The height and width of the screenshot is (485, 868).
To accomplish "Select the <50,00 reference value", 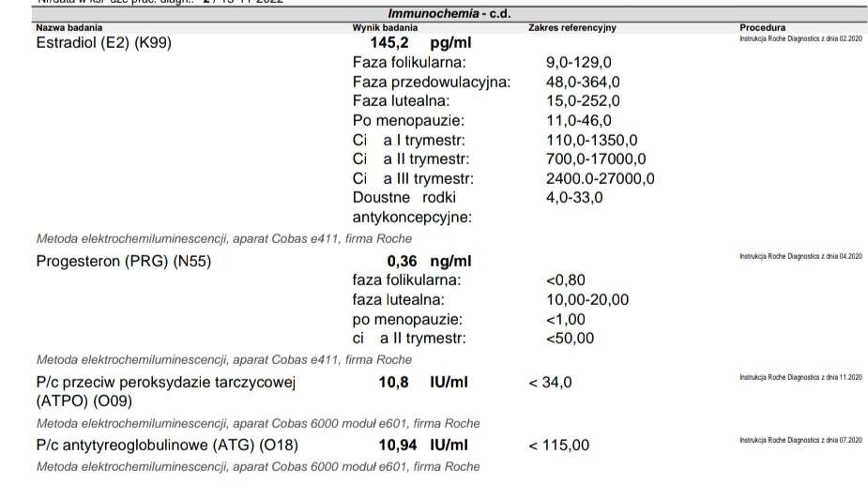I will 570,338.
